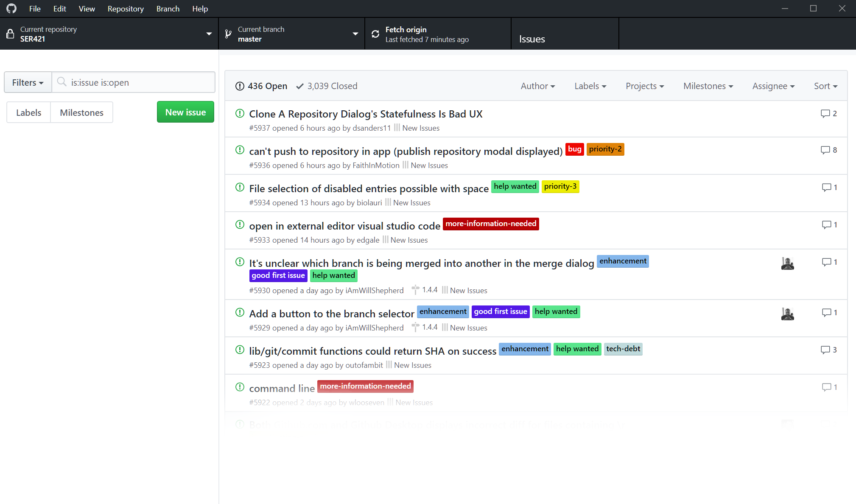Click the GitHub octocat logo

[x=11, y=8]
